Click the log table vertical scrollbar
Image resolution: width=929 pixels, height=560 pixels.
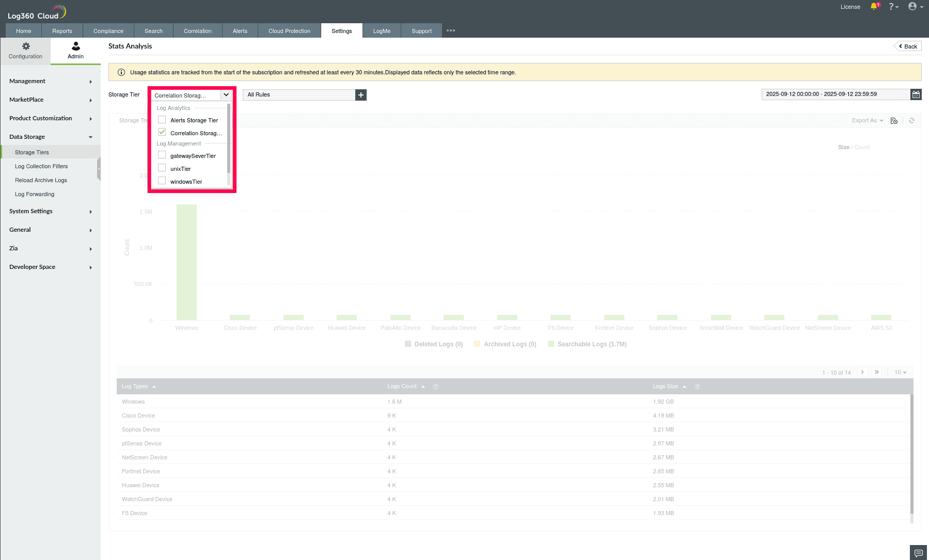click(x=911, y=454)
